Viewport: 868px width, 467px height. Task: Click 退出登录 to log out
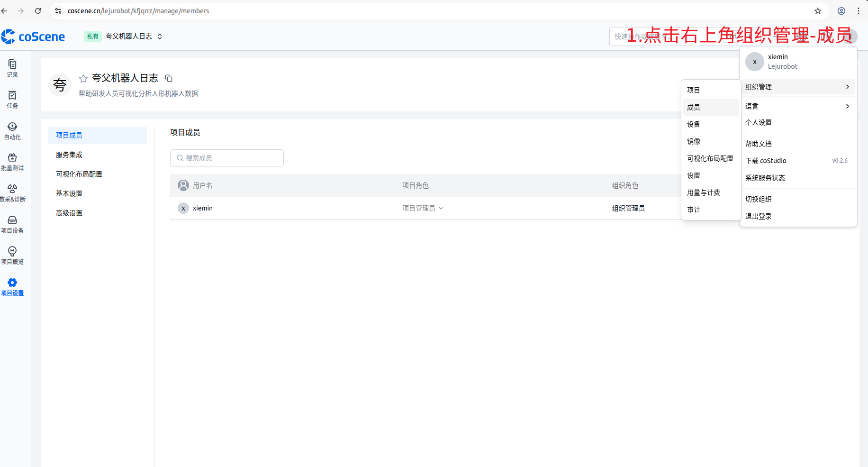[x=759, y=216]
